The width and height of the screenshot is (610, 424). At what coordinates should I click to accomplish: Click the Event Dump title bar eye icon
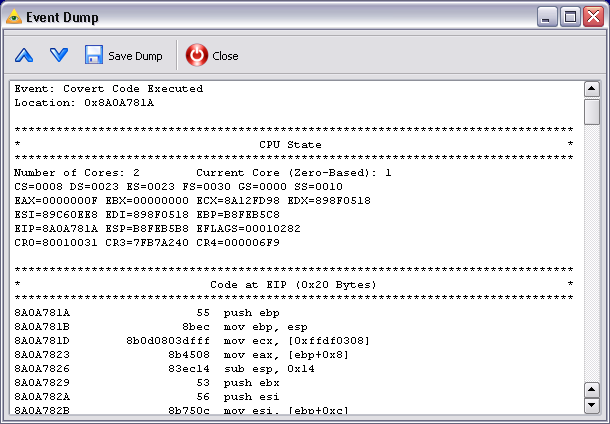pos(14,17)
